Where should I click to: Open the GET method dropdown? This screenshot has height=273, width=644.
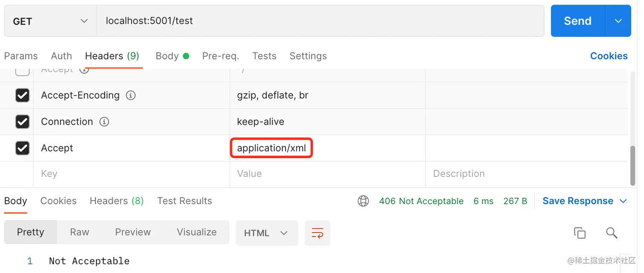click(x=50, y=21)
